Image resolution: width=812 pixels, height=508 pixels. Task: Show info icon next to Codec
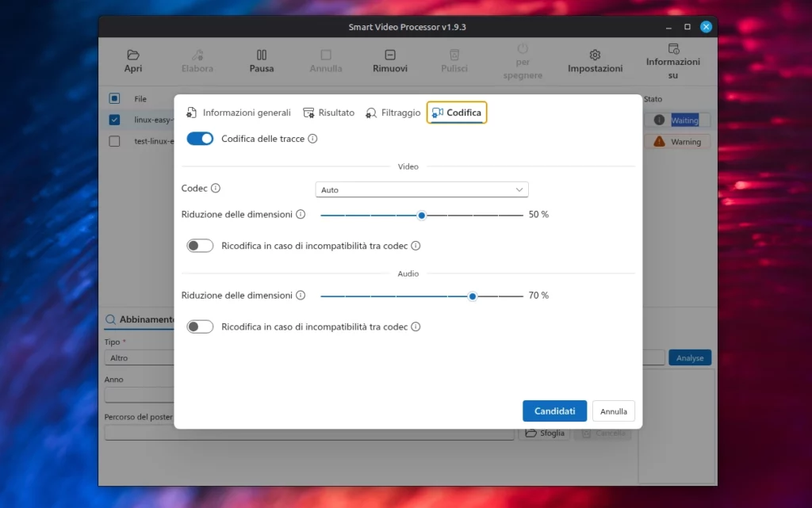click(216, 189)
